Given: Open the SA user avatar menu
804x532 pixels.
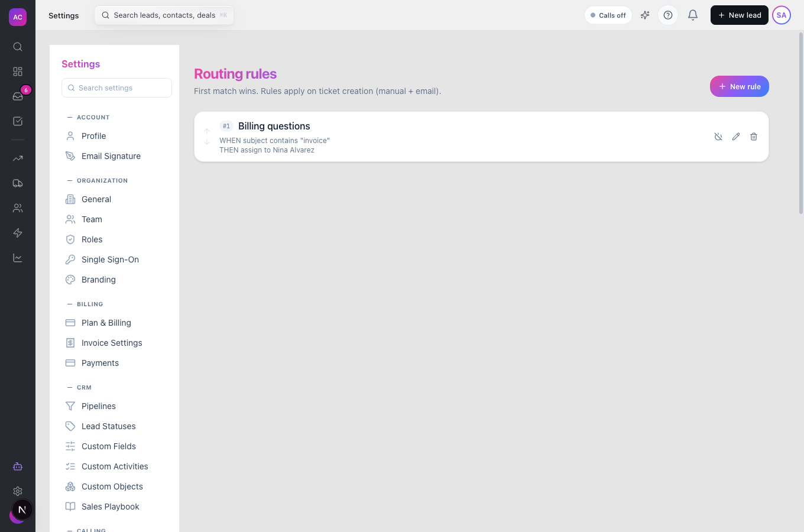Looking at the screenshot, I should [x=782, y=15].
